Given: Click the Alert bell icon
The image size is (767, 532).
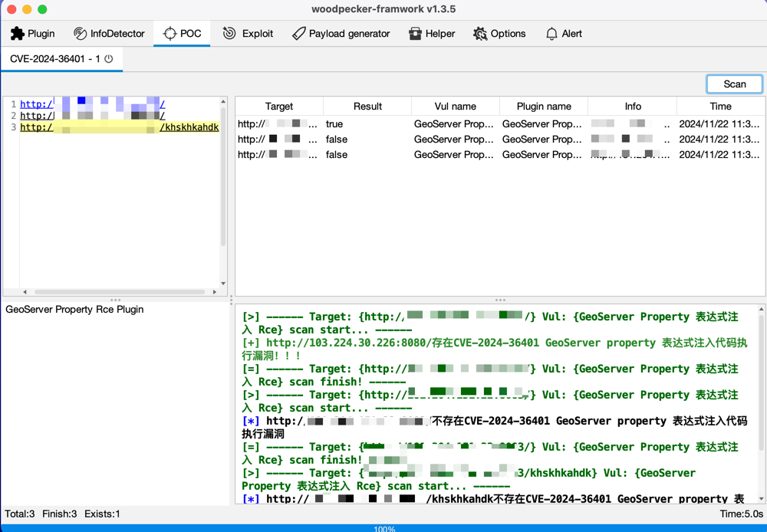Looking at the screenshot, I should pyautogui.click(x=551, y=33).
